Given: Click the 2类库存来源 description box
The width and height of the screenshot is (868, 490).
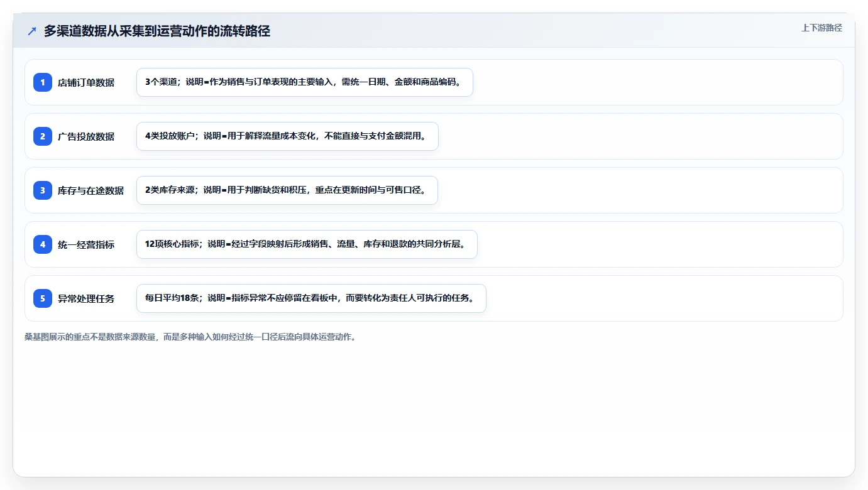Looking at the screenshot, I should tap(287, 190).
